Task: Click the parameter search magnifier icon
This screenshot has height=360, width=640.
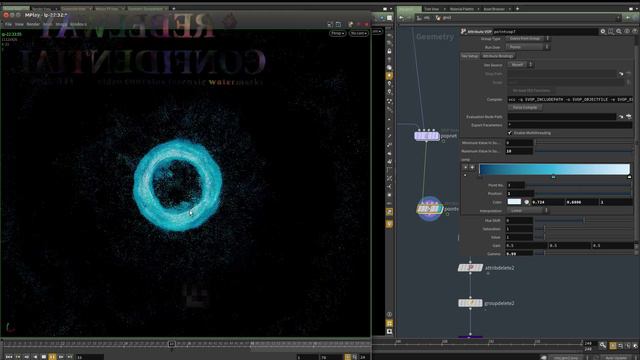Action: tap(619, 31)
